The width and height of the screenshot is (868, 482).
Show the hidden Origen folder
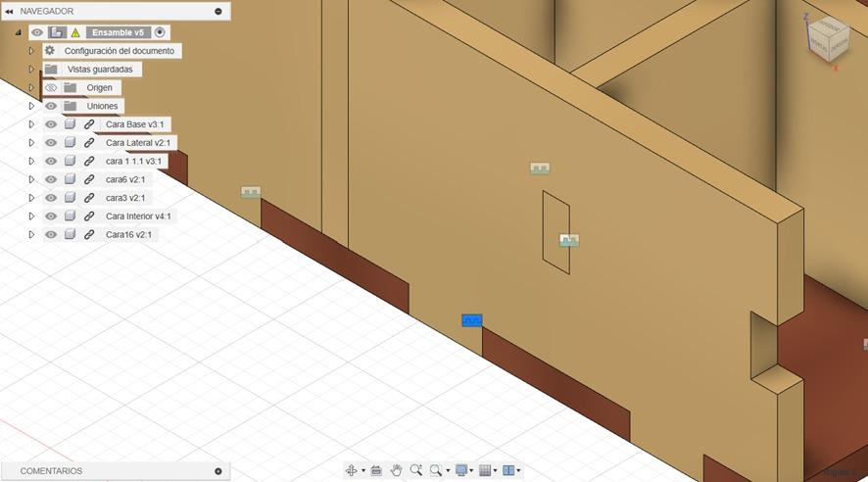(x=51, y=87)
